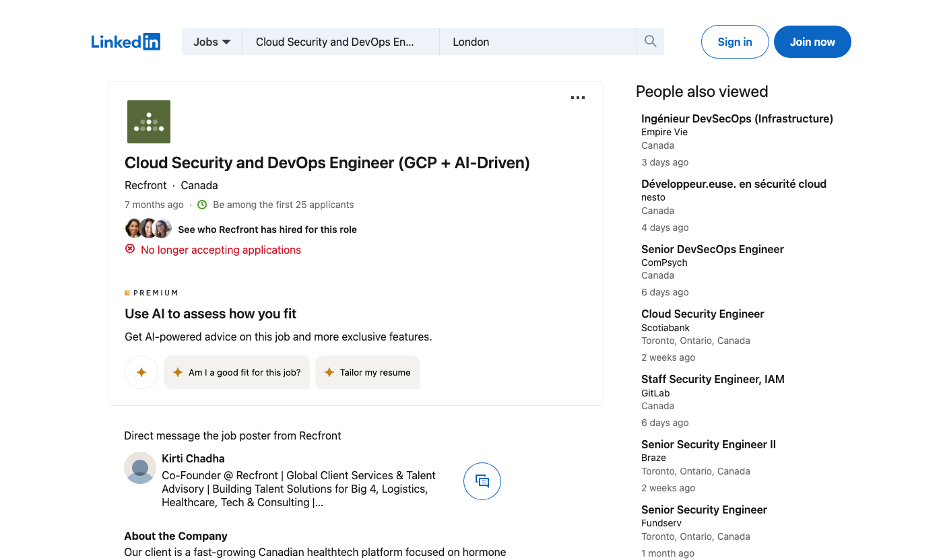Click 'Use AI to assess how you fit'
Screen dimensions: 943x560
pos(211,314)
